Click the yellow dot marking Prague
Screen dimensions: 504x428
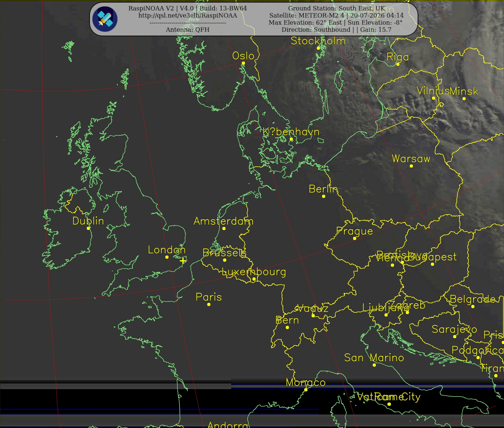coord(355,239)
